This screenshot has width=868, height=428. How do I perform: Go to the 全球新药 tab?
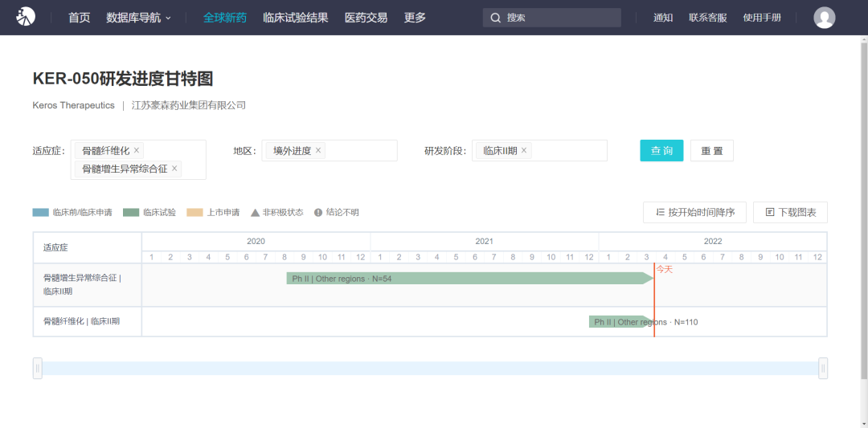click(225, 18)
